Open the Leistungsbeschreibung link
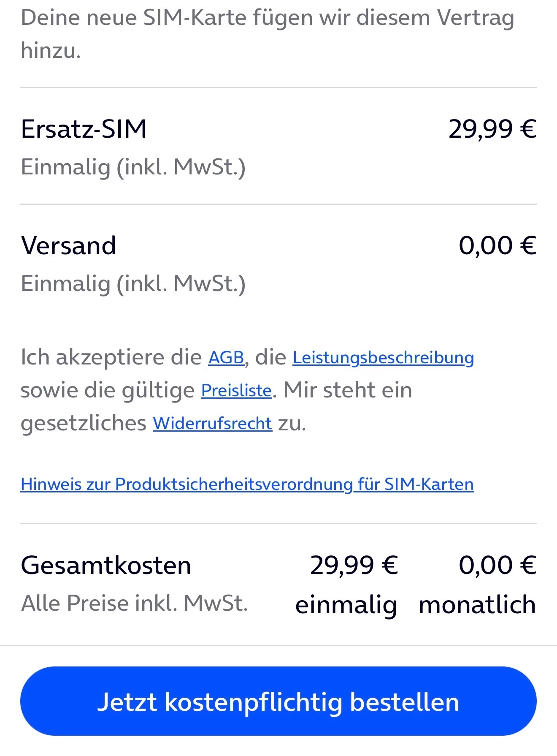 [x=383, y=358]
